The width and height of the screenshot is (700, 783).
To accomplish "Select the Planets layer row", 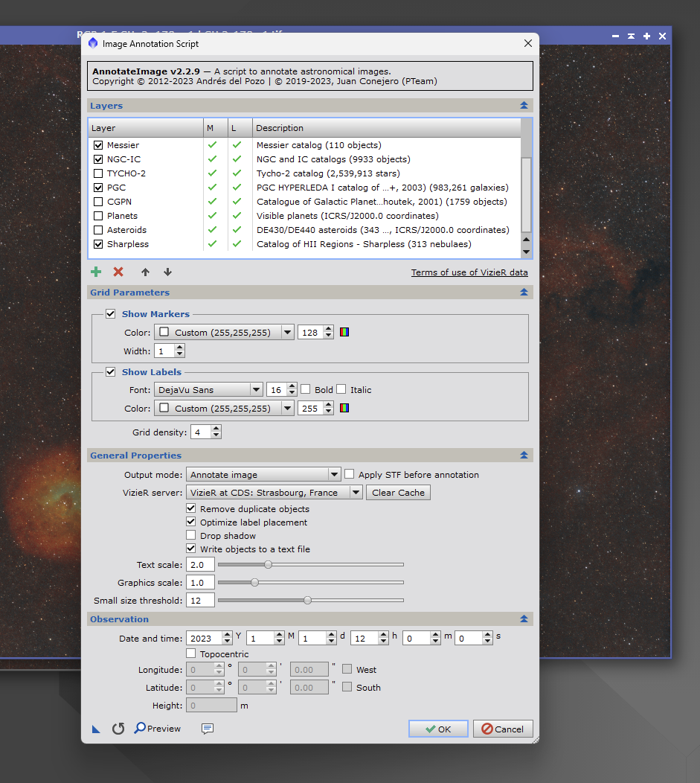I will pos(304,216).
